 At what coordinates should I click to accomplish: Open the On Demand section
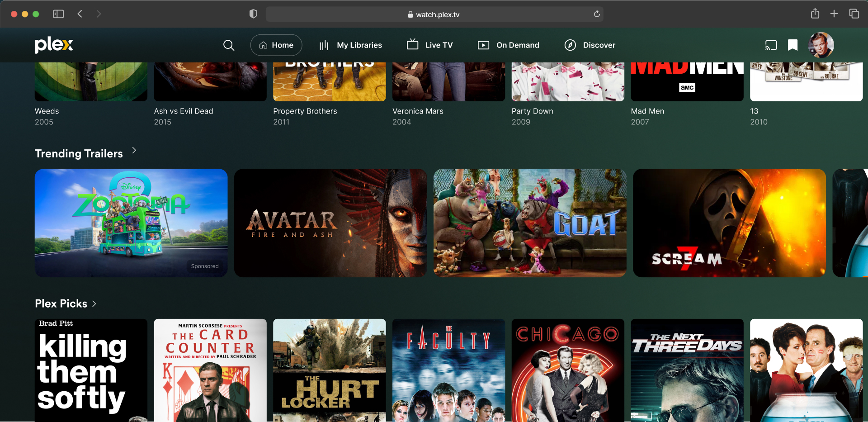pos(509,45)
